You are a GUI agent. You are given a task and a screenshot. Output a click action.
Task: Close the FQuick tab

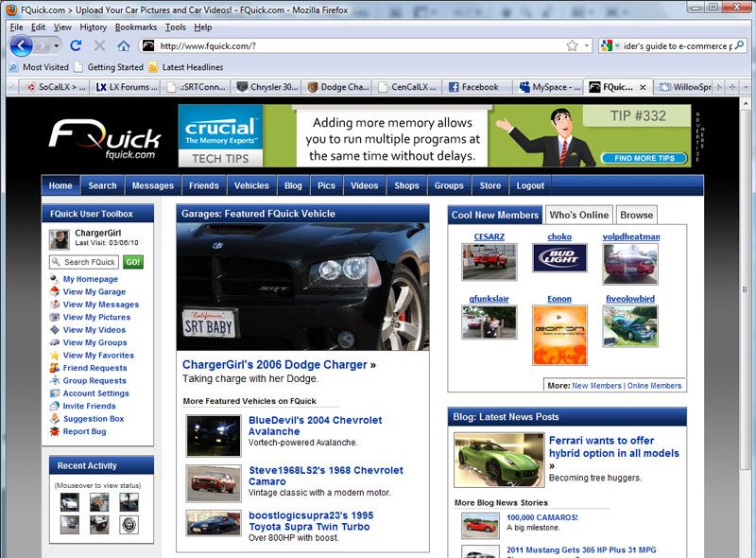point(643,87)
